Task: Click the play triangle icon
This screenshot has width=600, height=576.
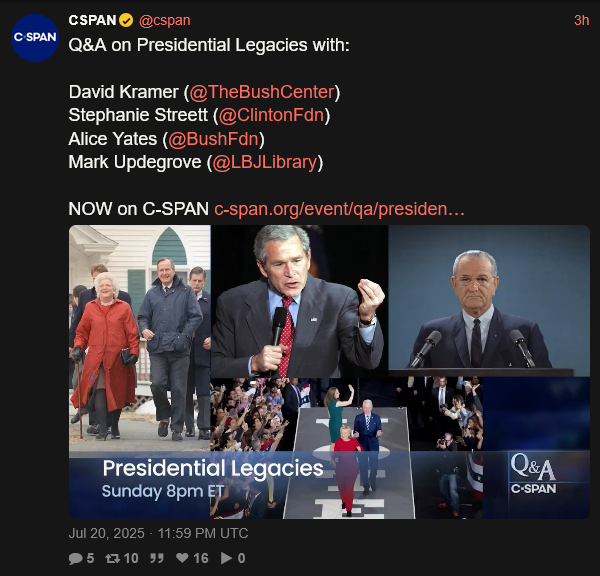Action: click(226, 558)
